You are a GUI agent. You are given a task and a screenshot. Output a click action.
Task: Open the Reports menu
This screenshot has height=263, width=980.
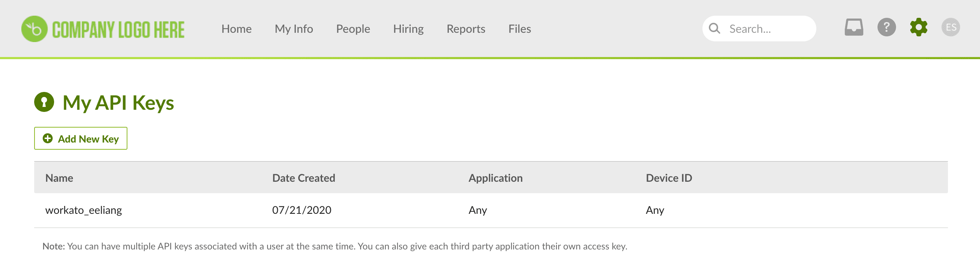tap(466, 29)
